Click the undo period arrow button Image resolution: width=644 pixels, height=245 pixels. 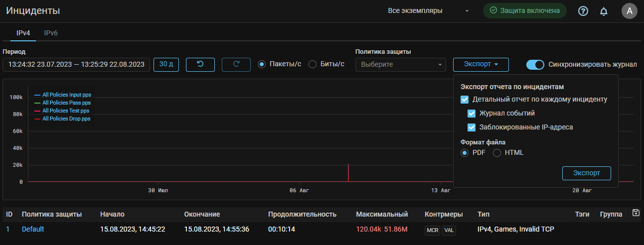pyautogui.click(x=200, y=64)
